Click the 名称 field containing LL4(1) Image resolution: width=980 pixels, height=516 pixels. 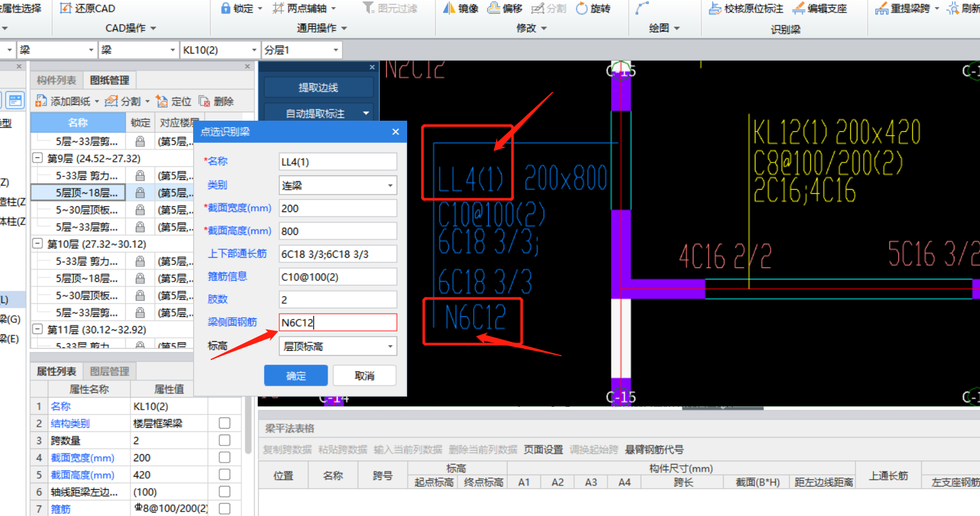(338, 161)
